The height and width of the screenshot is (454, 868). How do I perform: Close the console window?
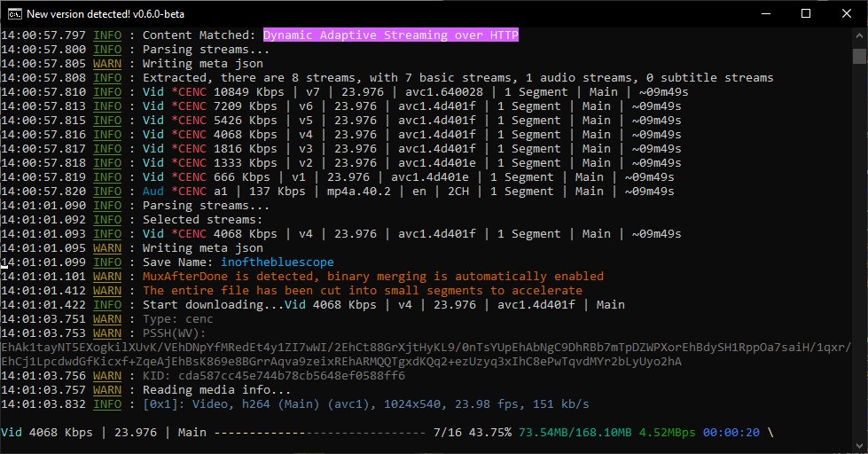[847, 14]
